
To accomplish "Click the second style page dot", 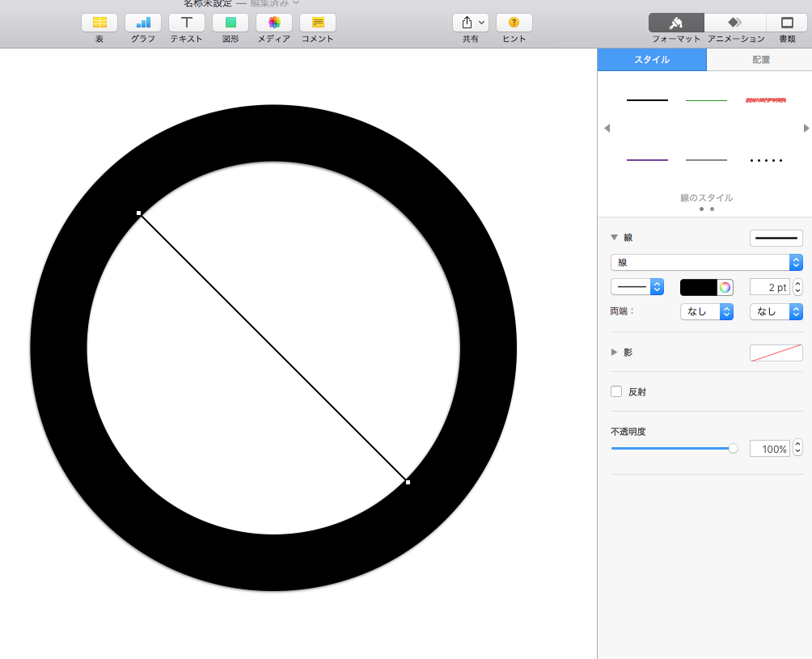I will click(712, 209).
